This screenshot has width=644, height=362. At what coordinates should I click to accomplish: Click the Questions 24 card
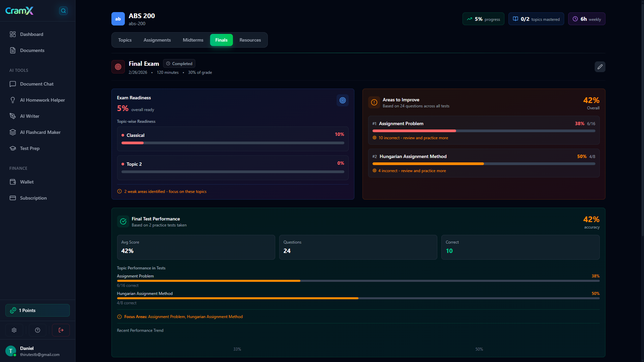[358, 247]
